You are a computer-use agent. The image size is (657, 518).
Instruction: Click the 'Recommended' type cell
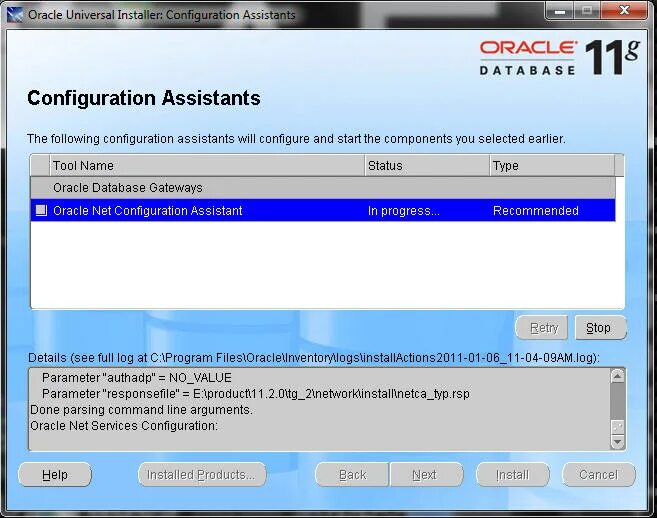pos(535,210)
